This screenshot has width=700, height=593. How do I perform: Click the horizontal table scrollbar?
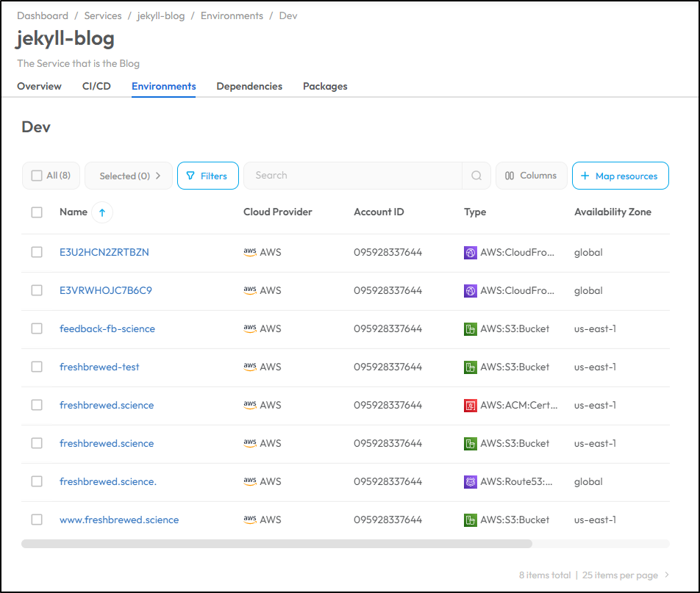[276, 544]
